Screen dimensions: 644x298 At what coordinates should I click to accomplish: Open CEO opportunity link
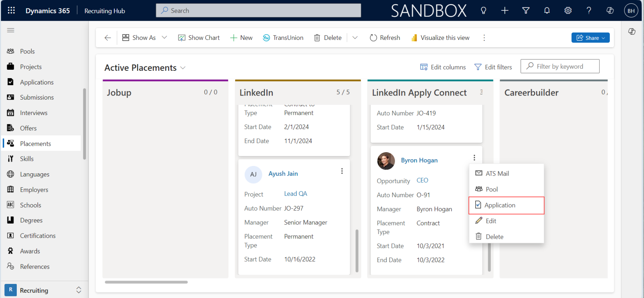point(422,180)
